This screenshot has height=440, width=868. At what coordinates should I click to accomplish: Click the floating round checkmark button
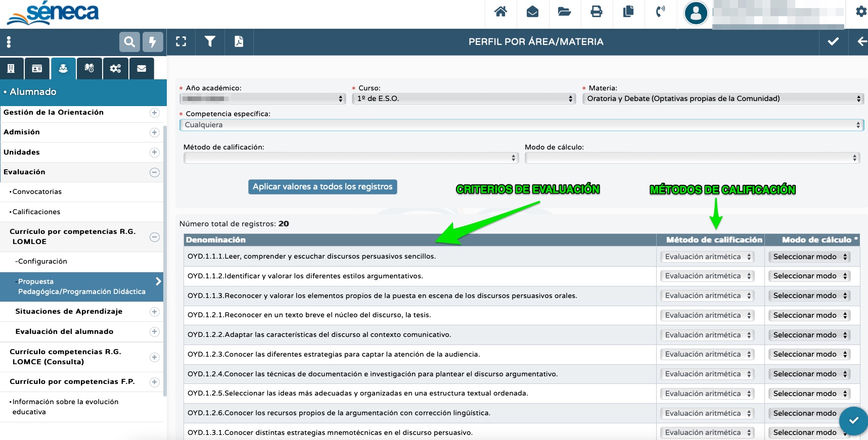(x=854, y=421)
